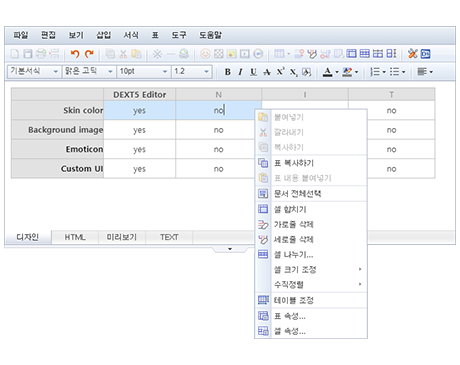460x365 pixels.
Task: Open the 10pt font size dropdown
Action: 143,71
